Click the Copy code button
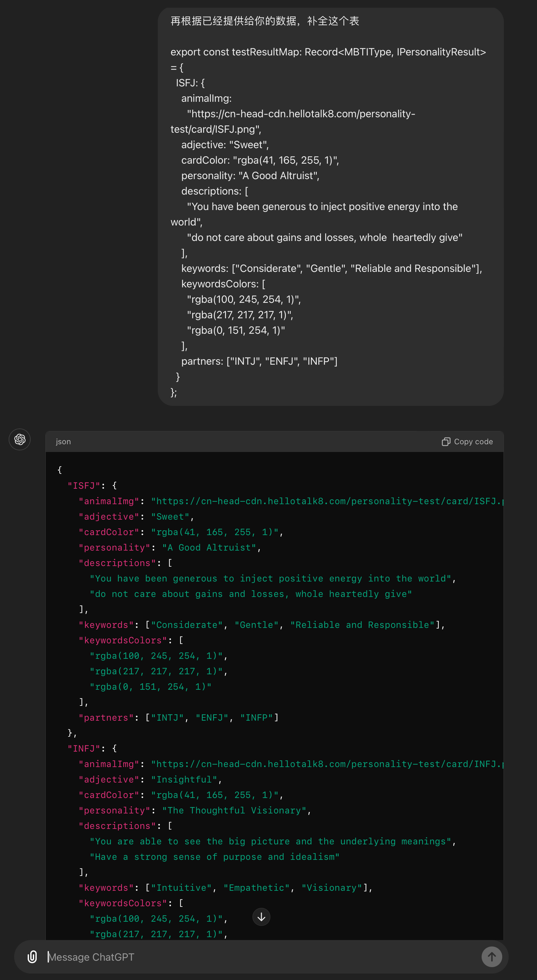 (467, 441)
